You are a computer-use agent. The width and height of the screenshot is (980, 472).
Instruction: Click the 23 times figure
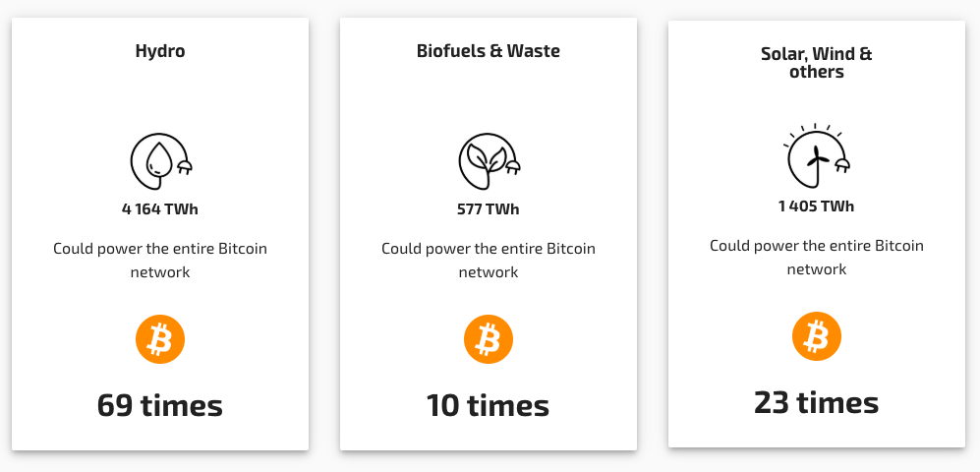coord(816,402)
